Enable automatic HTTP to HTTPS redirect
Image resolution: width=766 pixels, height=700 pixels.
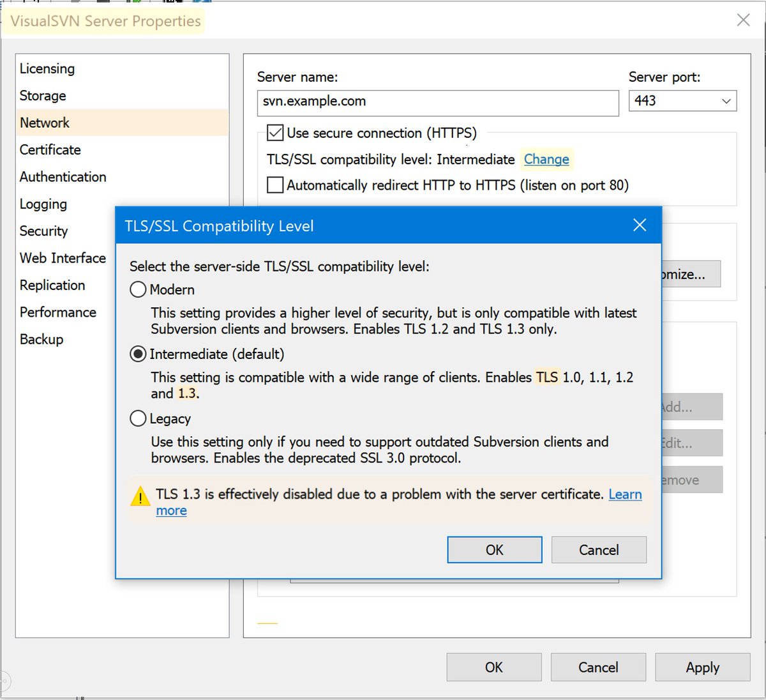click(275, 185)
